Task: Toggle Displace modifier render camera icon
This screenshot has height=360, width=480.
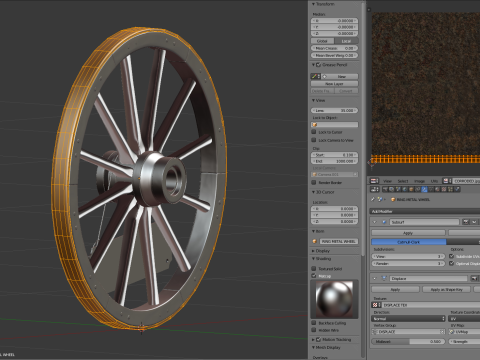Action: [x=474, y=278]
